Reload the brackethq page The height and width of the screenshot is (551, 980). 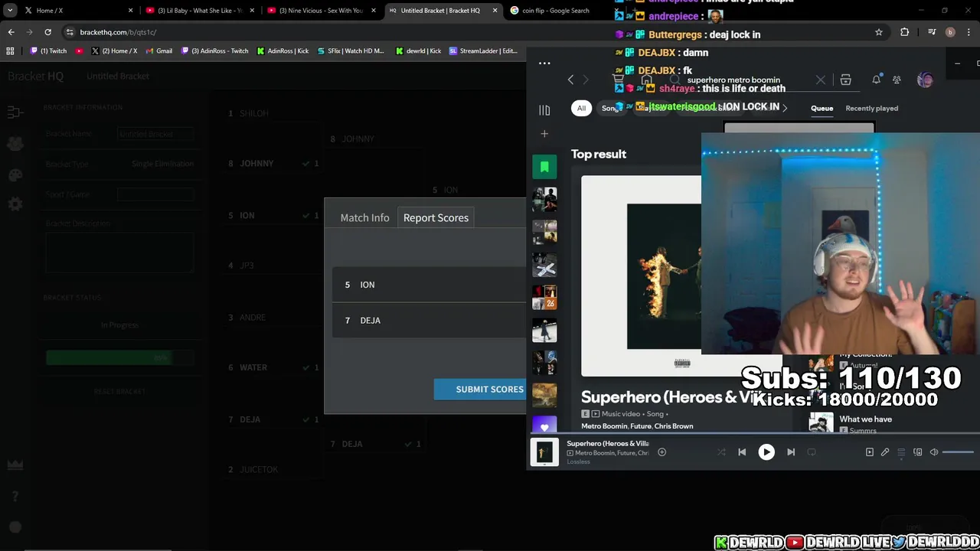(47, 32)
